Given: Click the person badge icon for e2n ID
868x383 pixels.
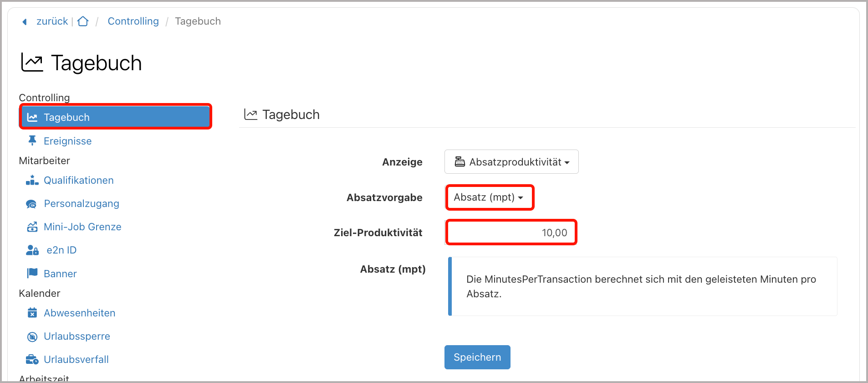Looking at the screenshot, I should [32, 250].
